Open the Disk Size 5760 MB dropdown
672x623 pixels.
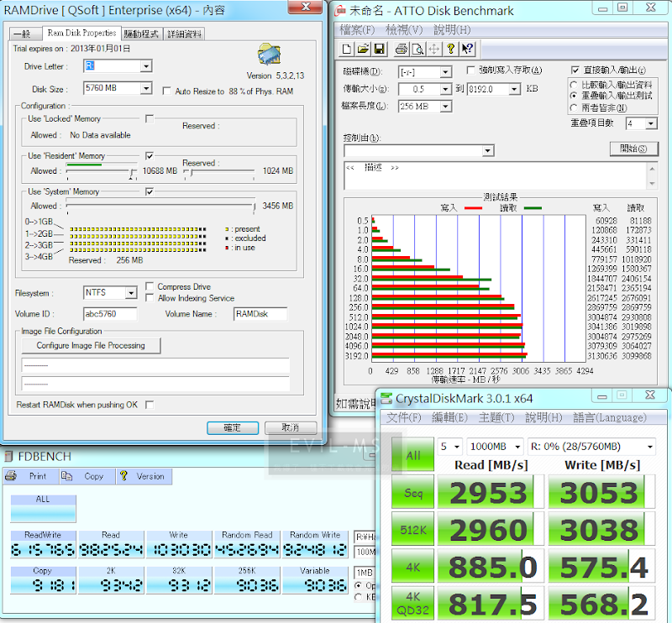(x=146, y=88)
